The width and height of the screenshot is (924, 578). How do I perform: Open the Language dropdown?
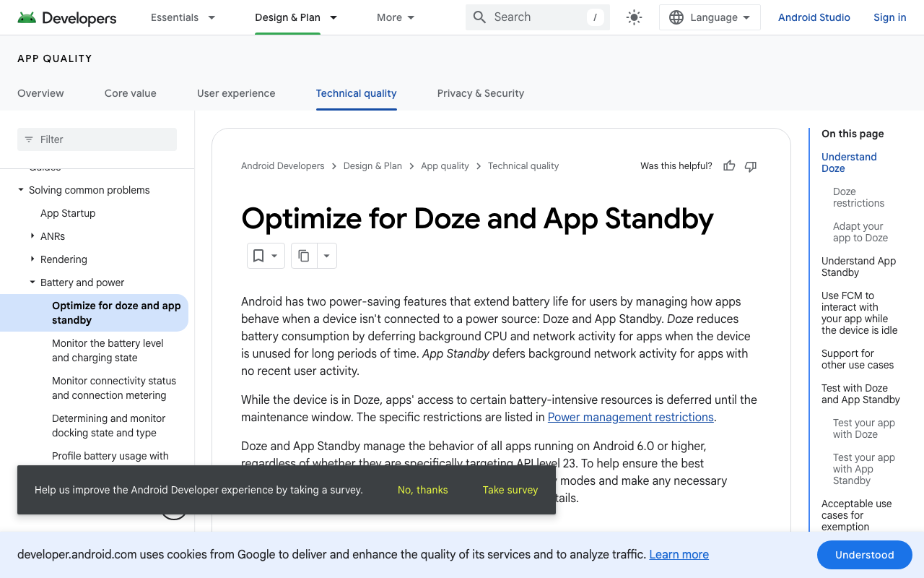point(710,17)
